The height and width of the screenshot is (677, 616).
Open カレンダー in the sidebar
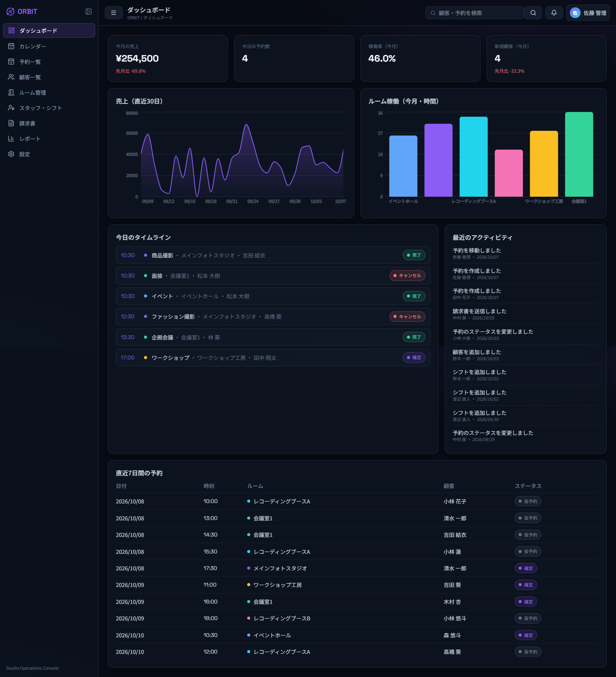click(49, 46)
